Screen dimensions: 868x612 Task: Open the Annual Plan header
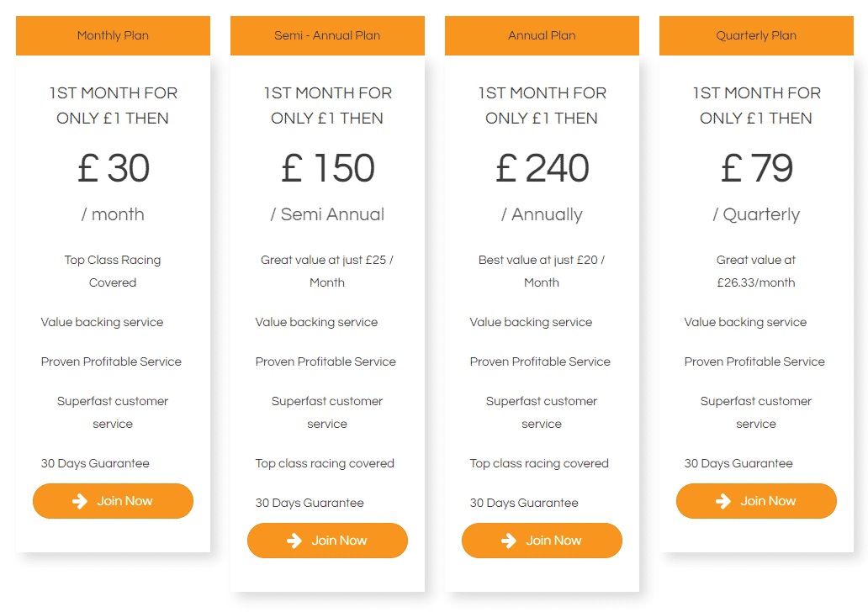[542, 35]
